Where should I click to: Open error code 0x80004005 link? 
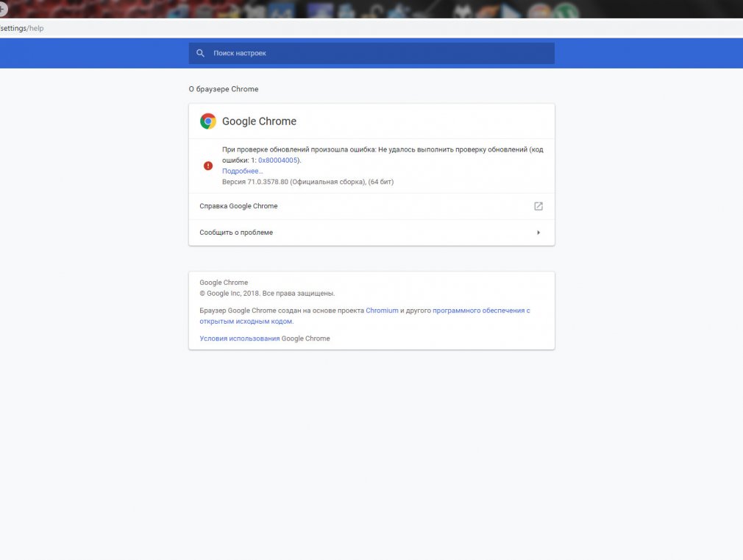(277, 160)
